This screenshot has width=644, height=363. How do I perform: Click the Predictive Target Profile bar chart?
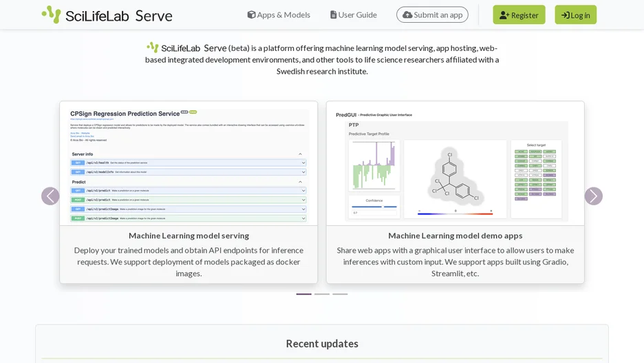pos(374,165)
